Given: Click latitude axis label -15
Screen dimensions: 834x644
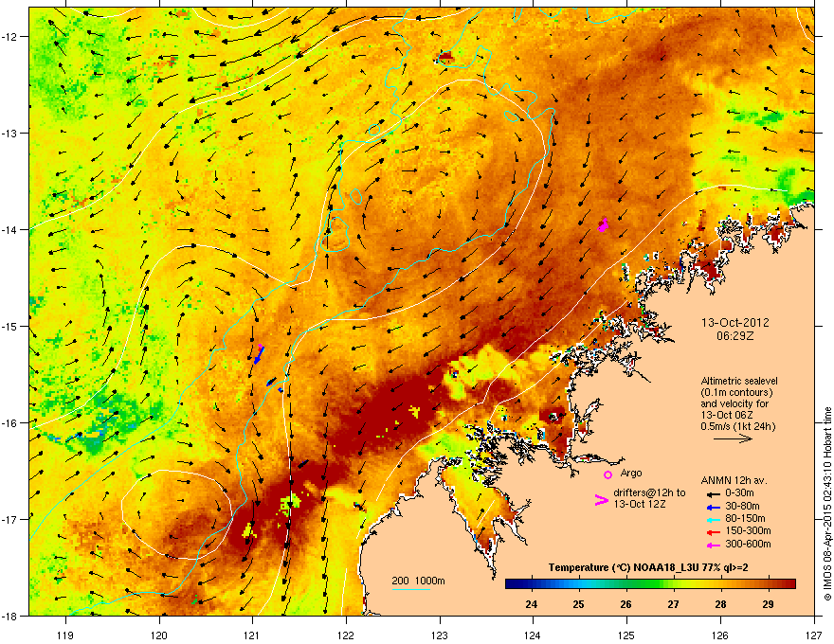Looking at the screenshot, I should coord(10,326).
